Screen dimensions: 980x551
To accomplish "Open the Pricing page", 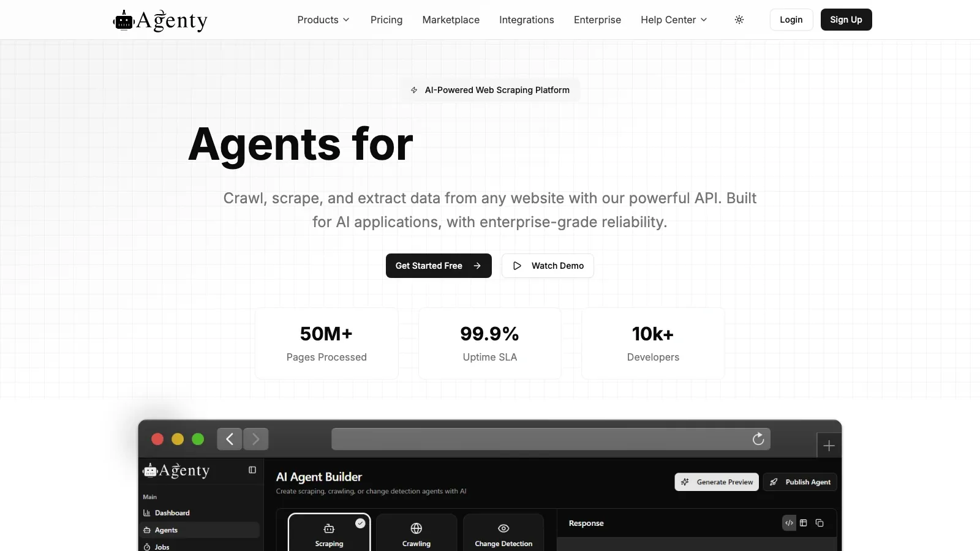I will click(386, 20).
